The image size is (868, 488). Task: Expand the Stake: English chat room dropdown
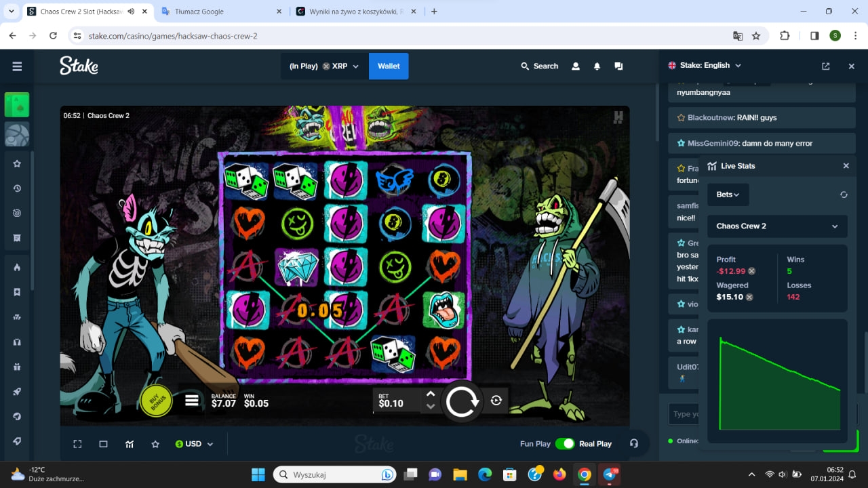(705, 65)
